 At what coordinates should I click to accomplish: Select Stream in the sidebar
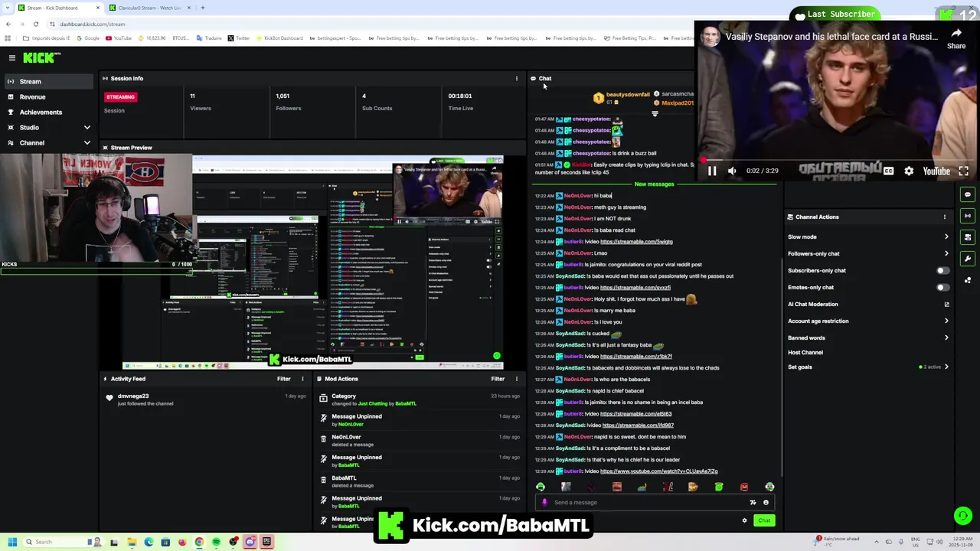pos(49,81)
